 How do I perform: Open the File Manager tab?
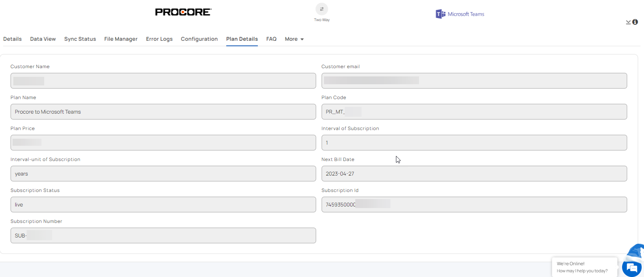[x=121, y=39]
